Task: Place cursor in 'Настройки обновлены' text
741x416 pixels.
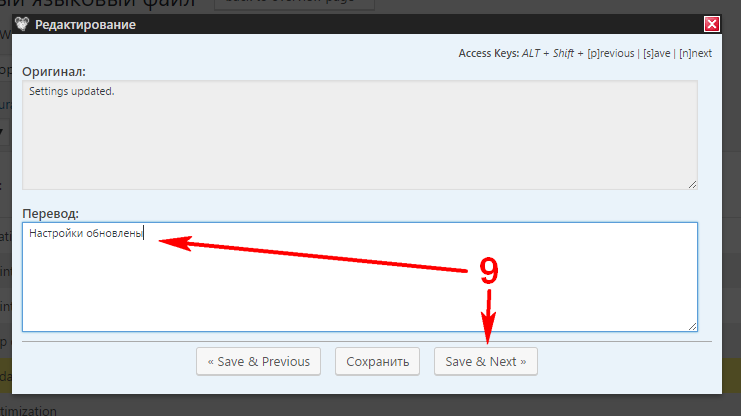Action: click(86, 233)
